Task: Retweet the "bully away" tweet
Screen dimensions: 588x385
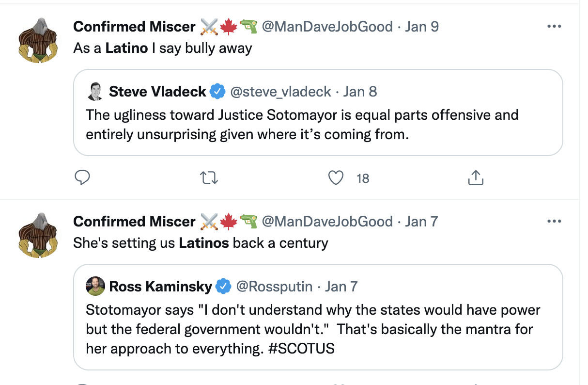Action: point(209,178)
